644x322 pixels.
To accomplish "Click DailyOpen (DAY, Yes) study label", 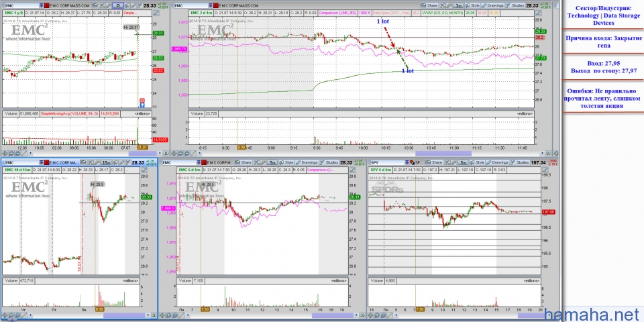I will point(391,13).
